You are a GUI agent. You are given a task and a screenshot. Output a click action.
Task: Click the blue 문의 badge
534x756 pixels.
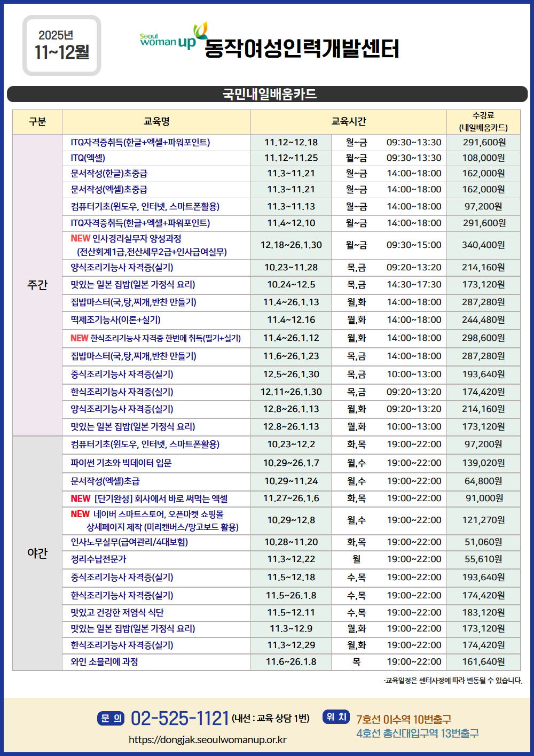111,718
